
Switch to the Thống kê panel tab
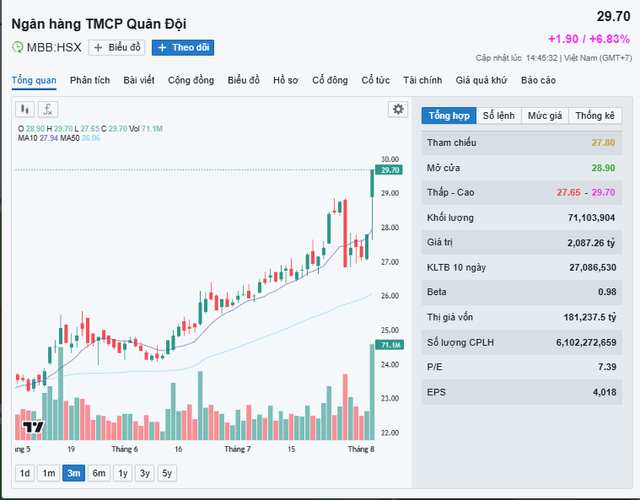[595, 116]
